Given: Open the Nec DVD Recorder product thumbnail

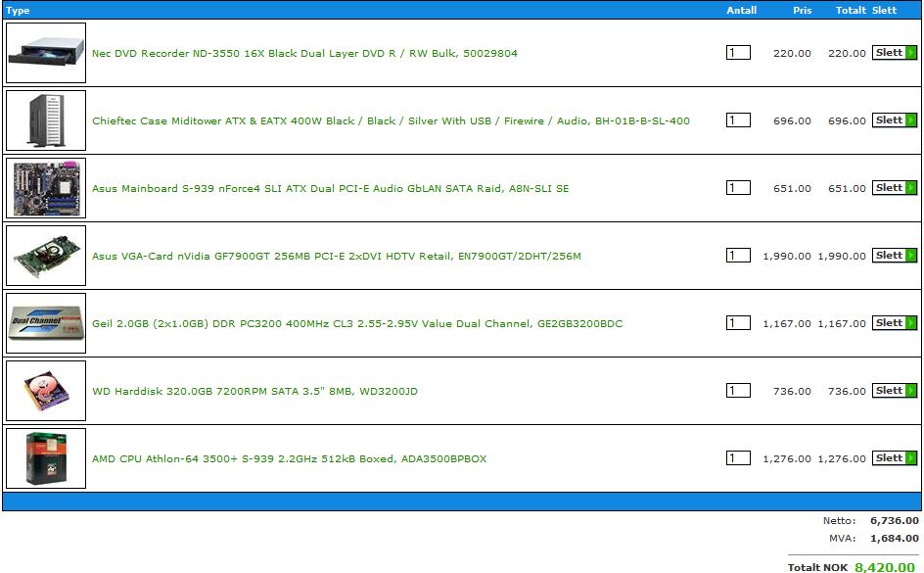Looking at the screenshot, I should (x=46, y=53).
